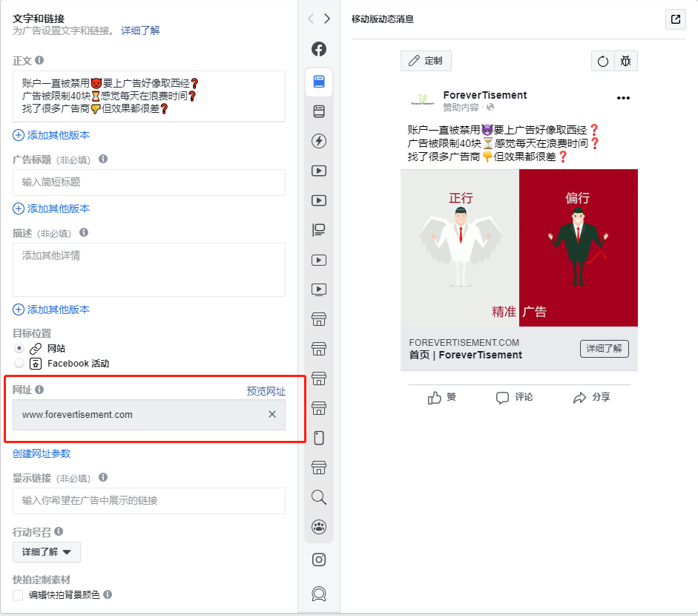
Task: Click the 广告标题 headline input field
Action: [149, 182]
